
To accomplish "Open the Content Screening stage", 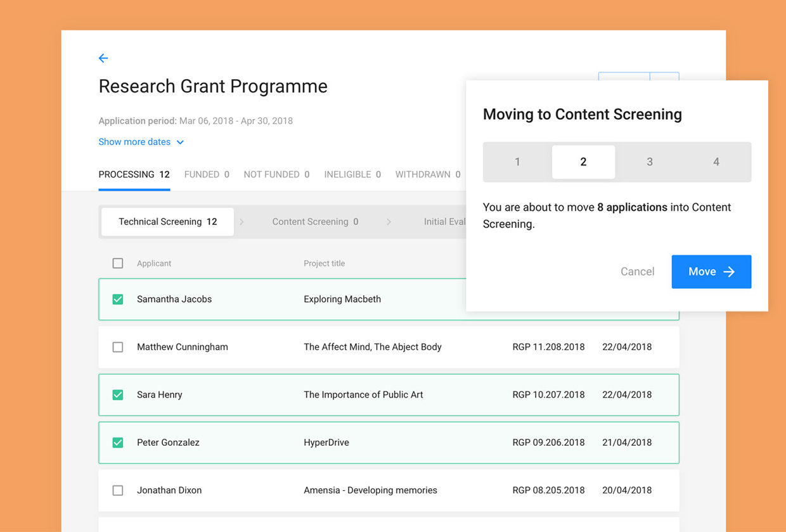I will click(x=315, y=222).
